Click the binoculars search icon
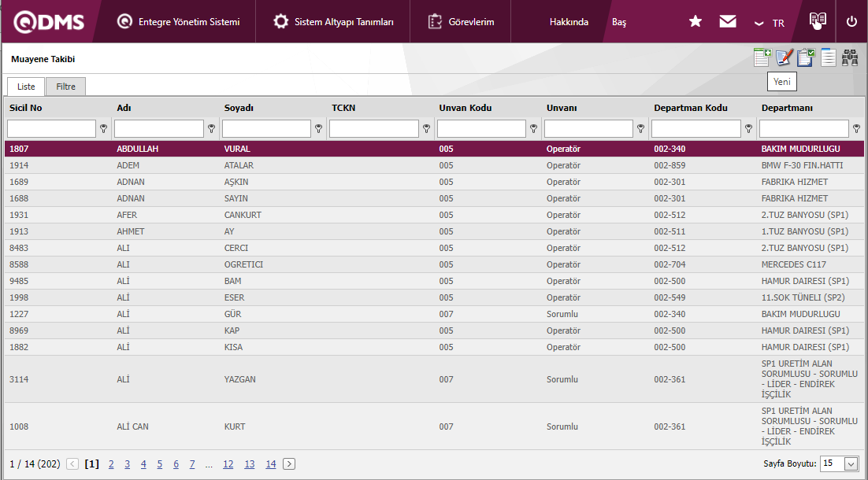Image resolution: width=868 pixels, height=480 pixels. point(850,57)
